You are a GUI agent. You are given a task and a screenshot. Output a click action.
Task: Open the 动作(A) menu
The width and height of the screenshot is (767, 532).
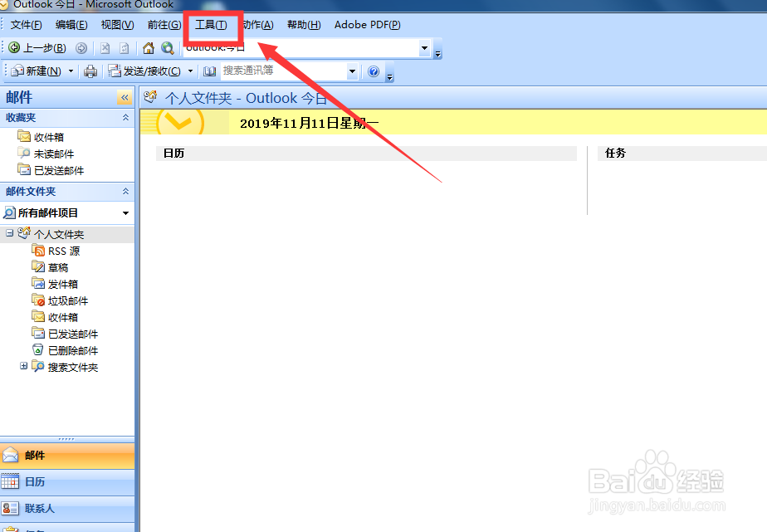[x=258, y=25]
